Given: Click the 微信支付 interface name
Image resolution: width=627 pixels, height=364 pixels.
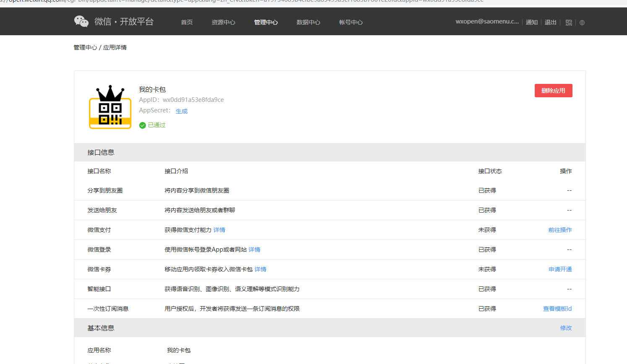Looking at the screenshot, I should 99,230.
